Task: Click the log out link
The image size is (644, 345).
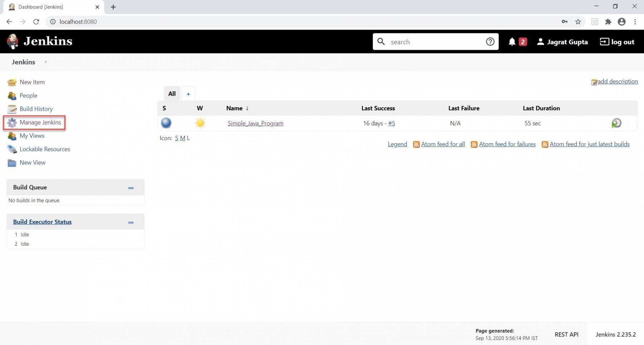Action: pyautogui.click(x=617, y=42)
